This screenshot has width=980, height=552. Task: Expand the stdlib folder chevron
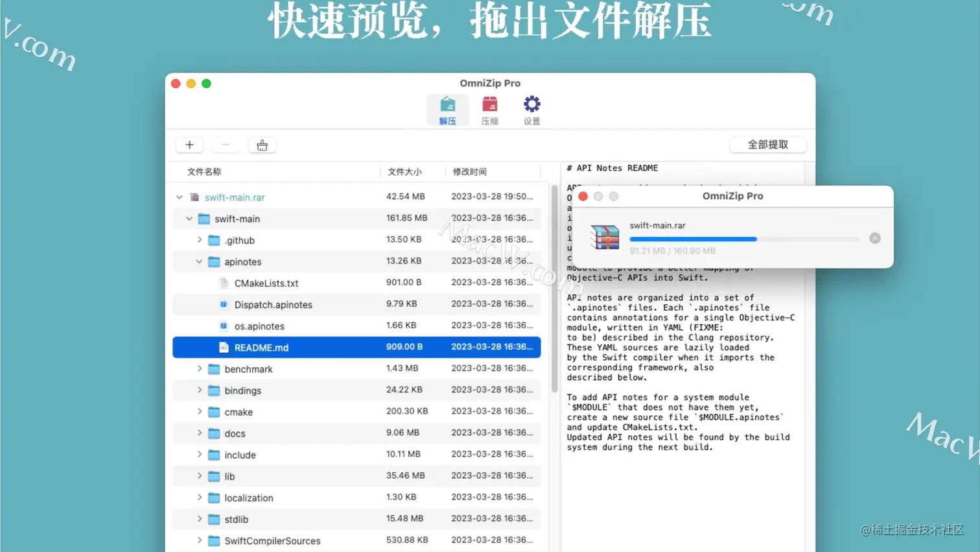tap(199, 518)
